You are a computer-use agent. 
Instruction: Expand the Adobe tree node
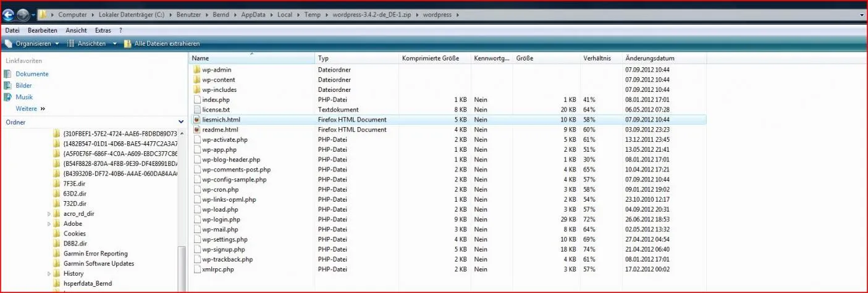[49, 224]
